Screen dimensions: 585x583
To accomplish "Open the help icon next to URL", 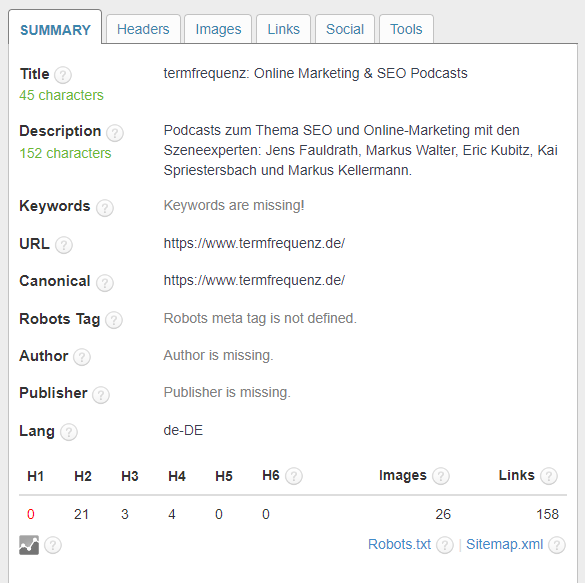I will point(64,245).
